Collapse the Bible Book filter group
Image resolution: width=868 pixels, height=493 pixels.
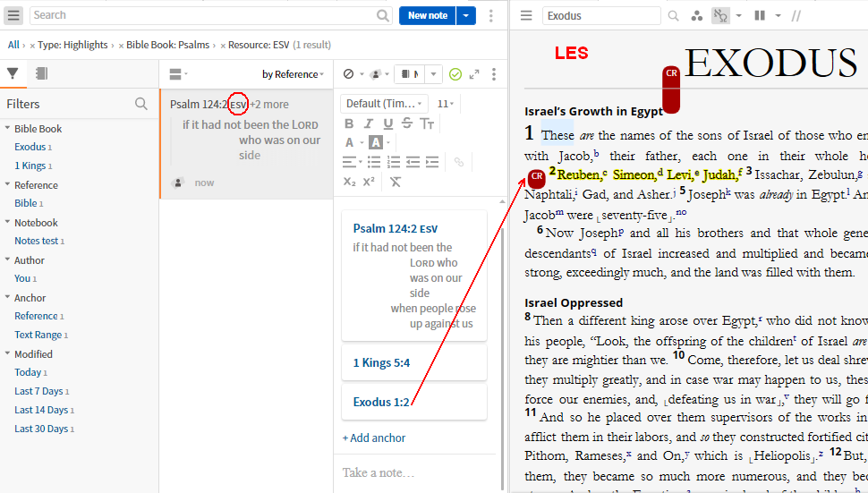click(8, 128)
